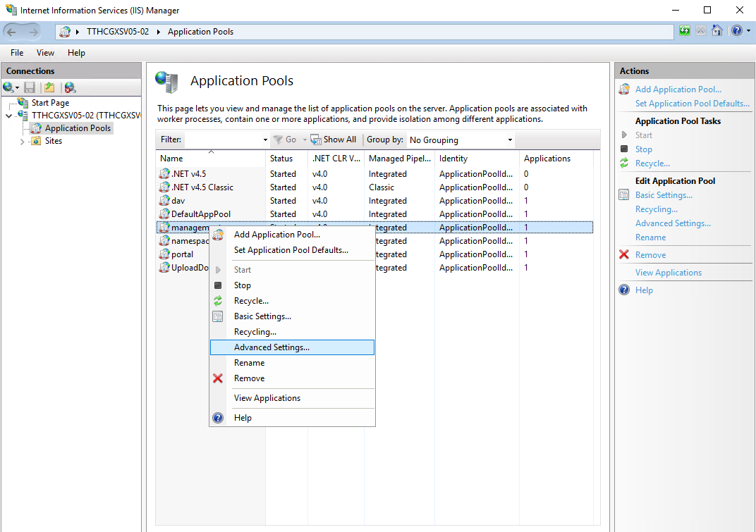This screenshot has height=532, width=756.
Task: Click the Home icon in address bar
Action: pos(717,31)
